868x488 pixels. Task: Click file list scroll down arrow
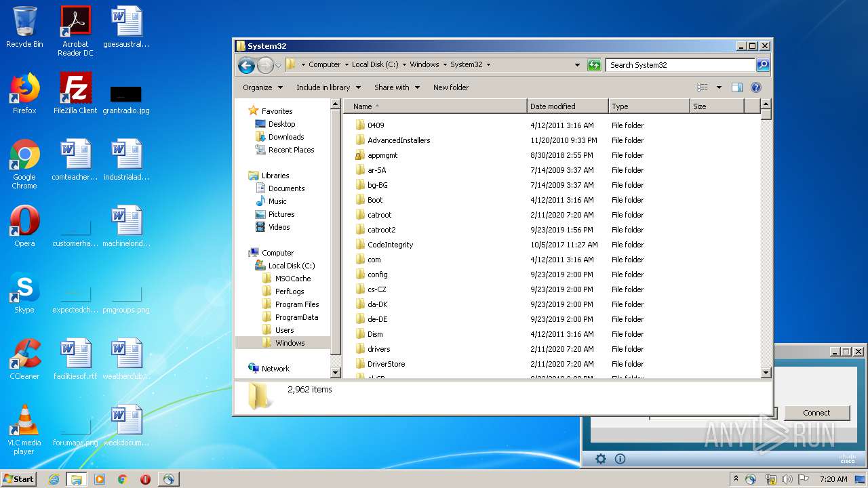(766, 372)
